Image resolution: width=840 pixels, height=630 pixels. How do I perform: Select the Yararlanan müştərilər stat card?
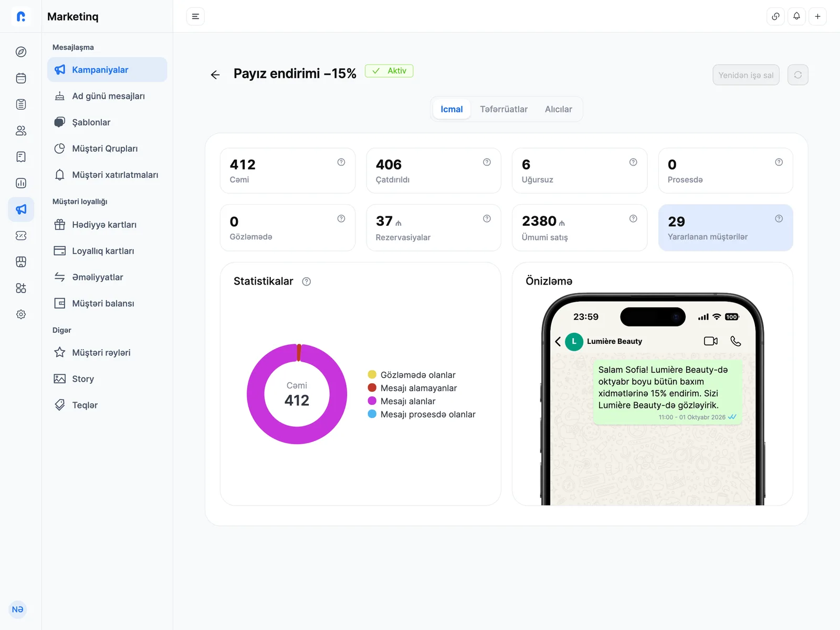pos(726,228)
